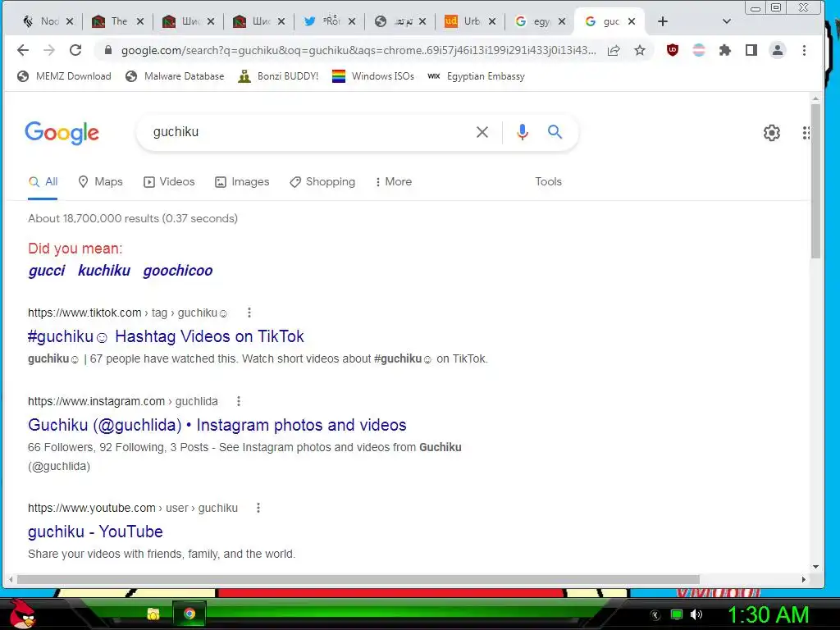
Task: Expand the More search categories
Action: click(394, 181)
